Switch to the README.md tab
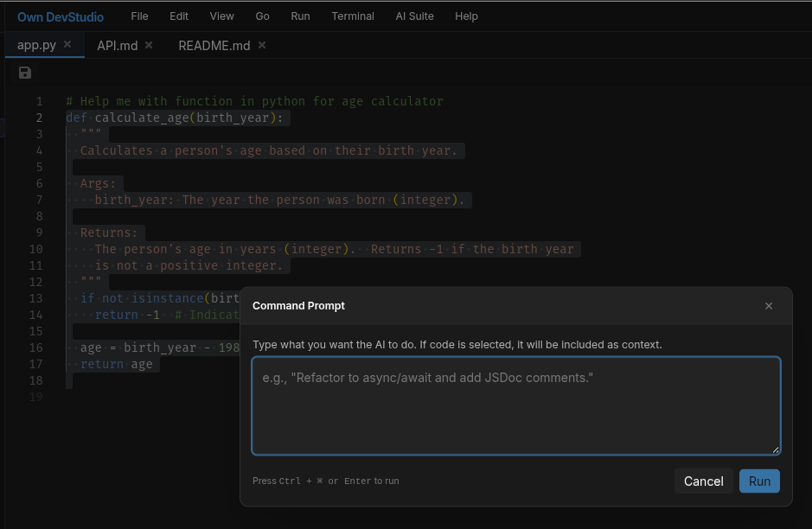 (214, 45)
